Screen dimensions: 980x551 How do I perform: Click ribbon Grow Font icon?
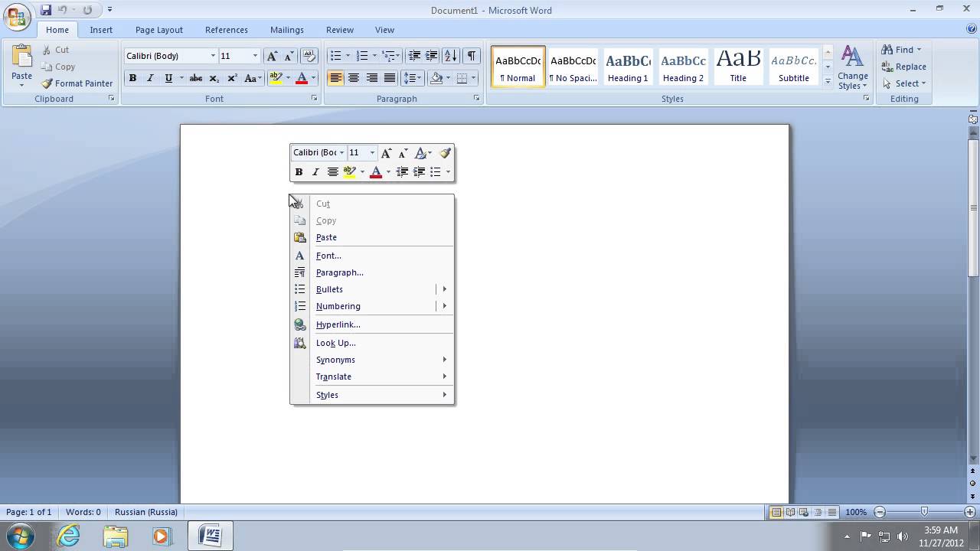tap(272, 56)
